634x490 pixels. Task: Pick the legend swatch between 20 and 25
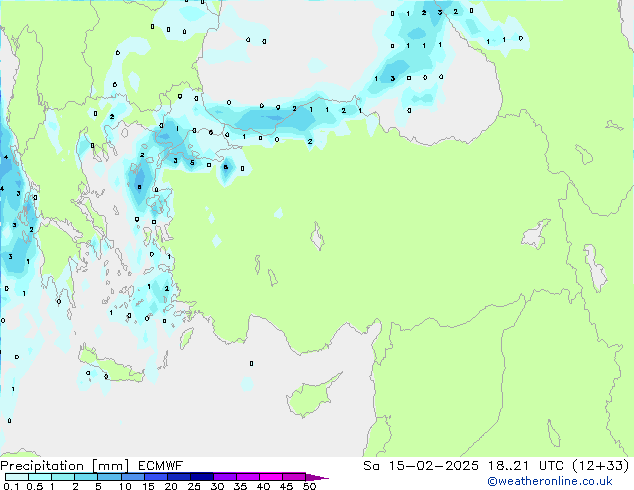click(x=179, y=477)
